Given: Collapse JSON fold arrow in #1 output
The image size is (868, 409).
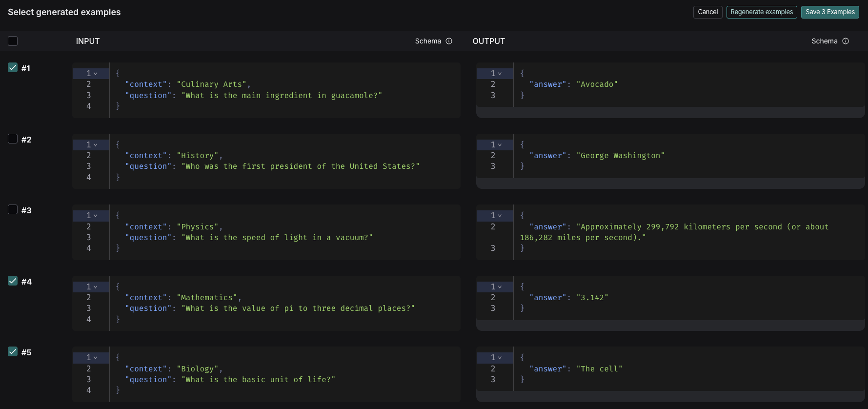Looking at the screenshot, I should 500,74.
